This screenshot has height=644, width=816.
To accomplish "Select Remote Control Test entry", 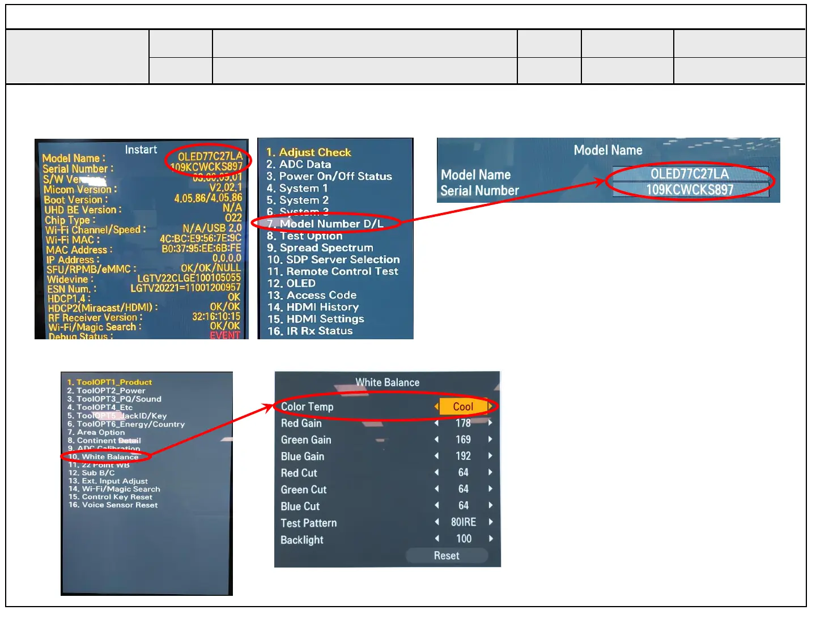I will tap(333, 271).
